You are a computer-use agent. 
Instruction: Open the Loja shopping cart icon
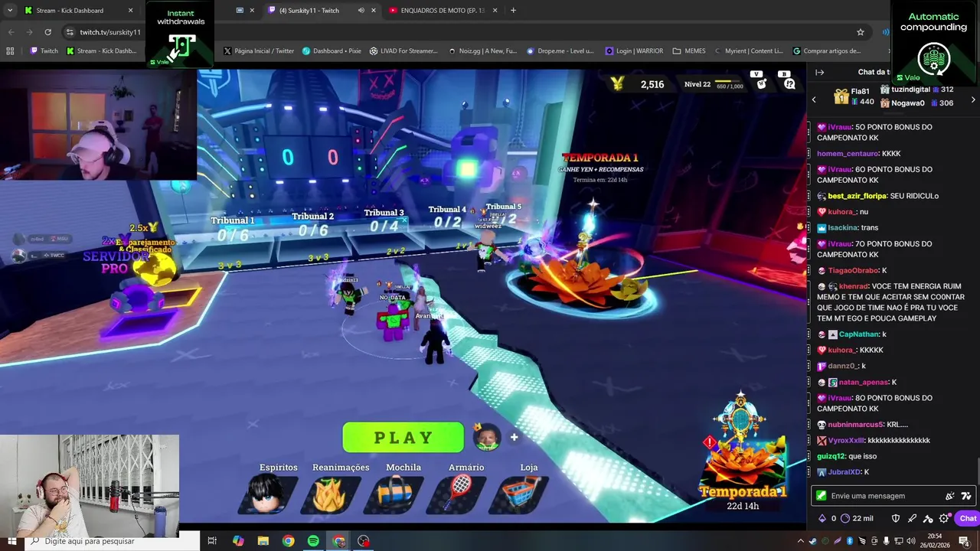(x=525, y=494)
